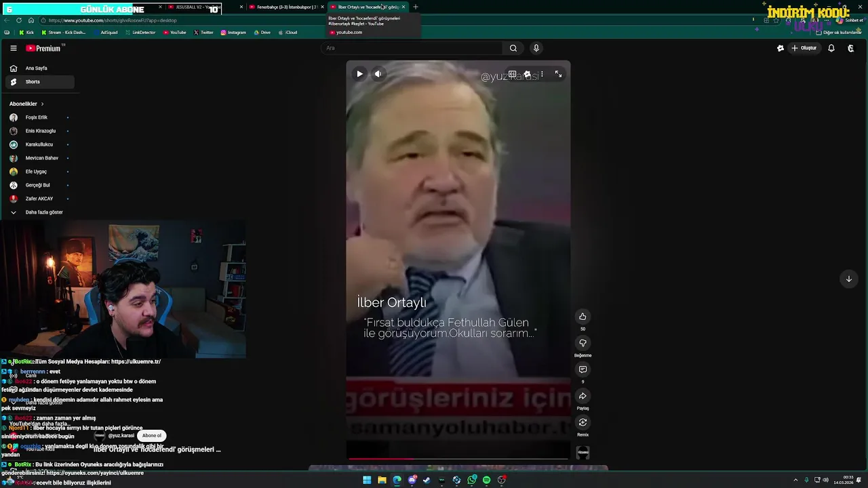This screenshot has height=488, width=868.
Task: Open the Sohbet et Copilot button
Action: click(x=850, y=20)
